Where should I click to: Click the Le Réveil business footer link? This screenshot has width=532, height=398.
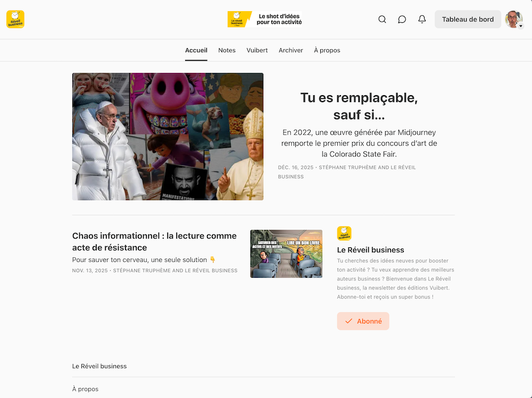(99, 366)
